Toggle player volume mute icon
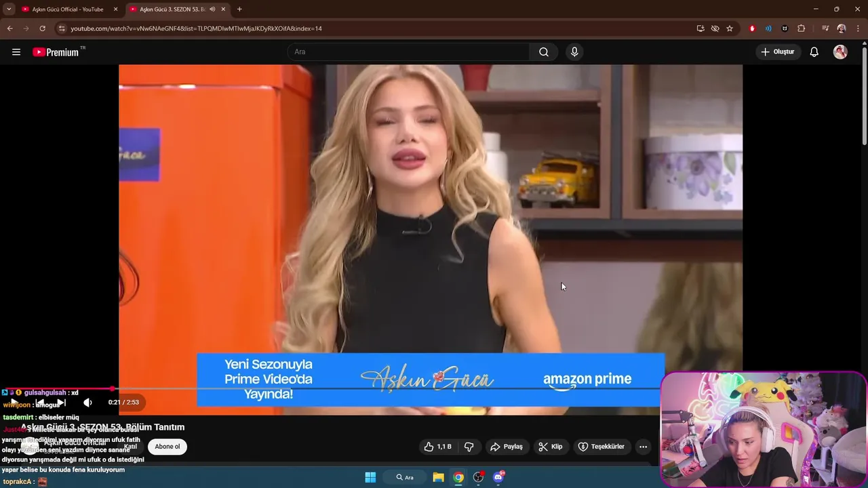This screenshot has width=868, height=488. pos(87,403)
